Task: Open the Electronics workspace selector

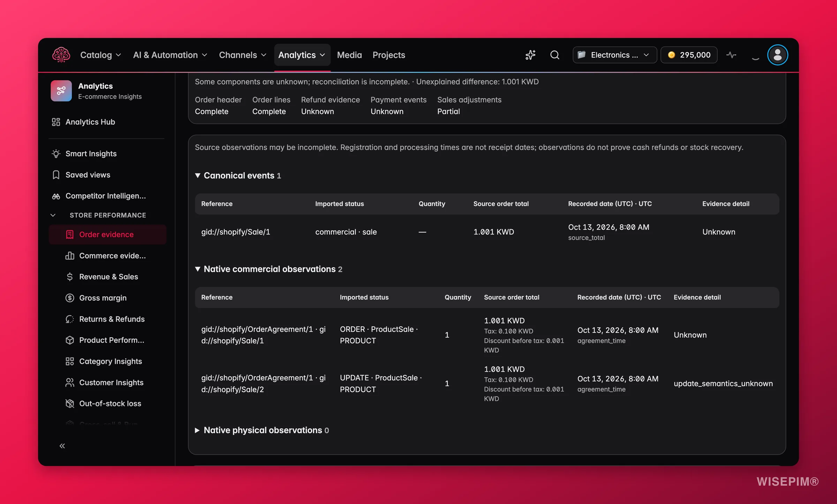Action: coord(614,55)
